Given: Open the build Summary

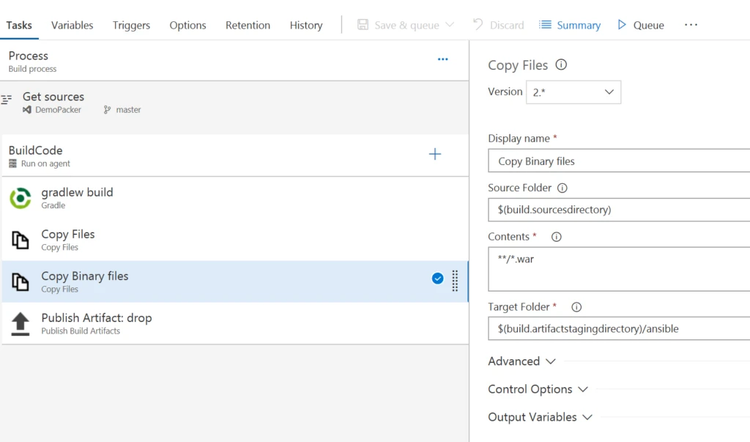Looking at the screenshot, I should [570, 25].
